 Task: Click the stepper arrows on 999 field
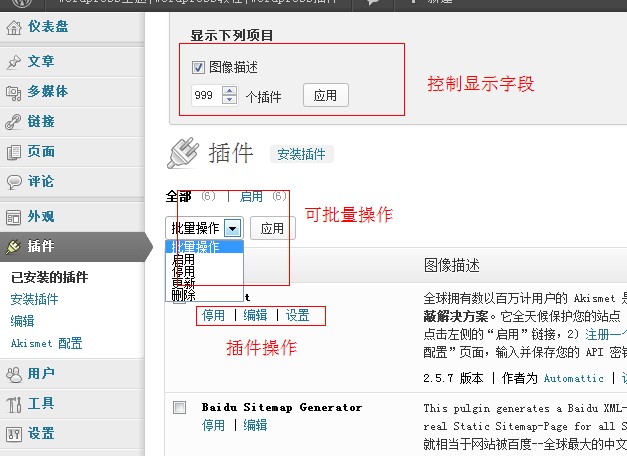click(229, 96)
